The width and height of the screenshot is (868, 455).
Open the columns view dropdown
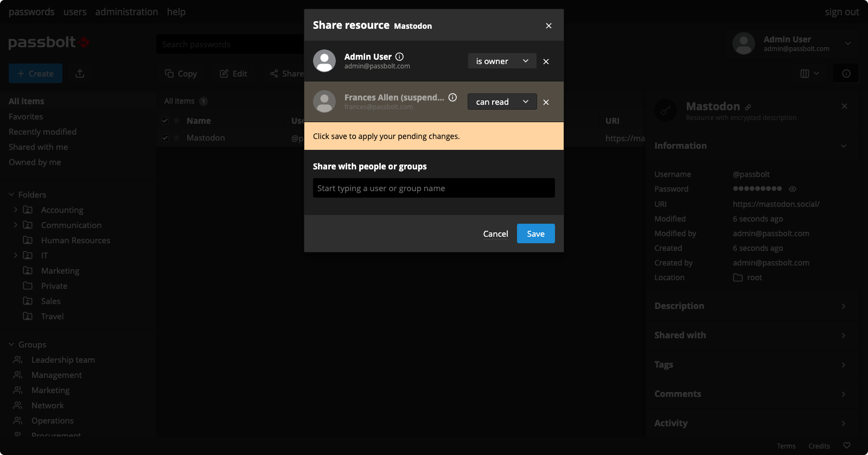tap(809, 73)
